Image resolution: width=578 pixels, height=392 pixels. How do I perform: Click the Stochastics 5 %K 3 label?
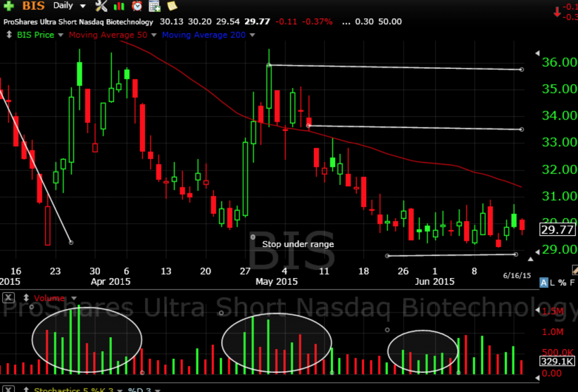(x=73, y=389)
